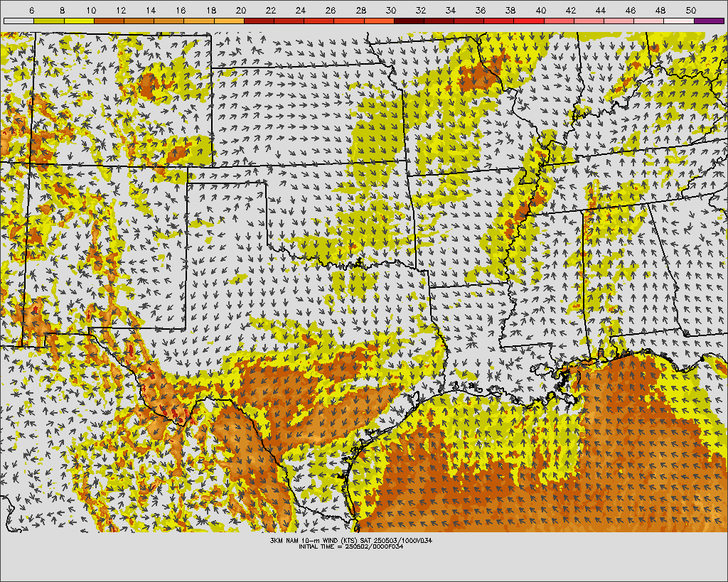
Task: Pick the 42–44 knots pink swatch
Action: tap(589, 21)
